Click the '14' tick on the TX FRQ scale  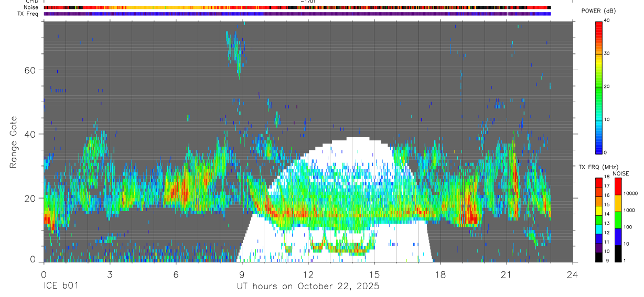[607, 214]
